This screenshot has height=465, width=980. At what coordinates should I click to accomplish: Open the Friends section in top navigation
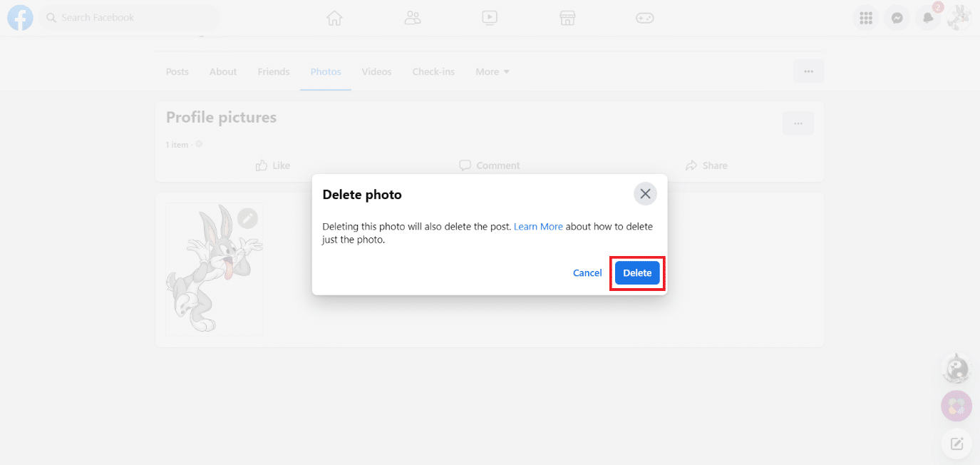coord(412,17)
